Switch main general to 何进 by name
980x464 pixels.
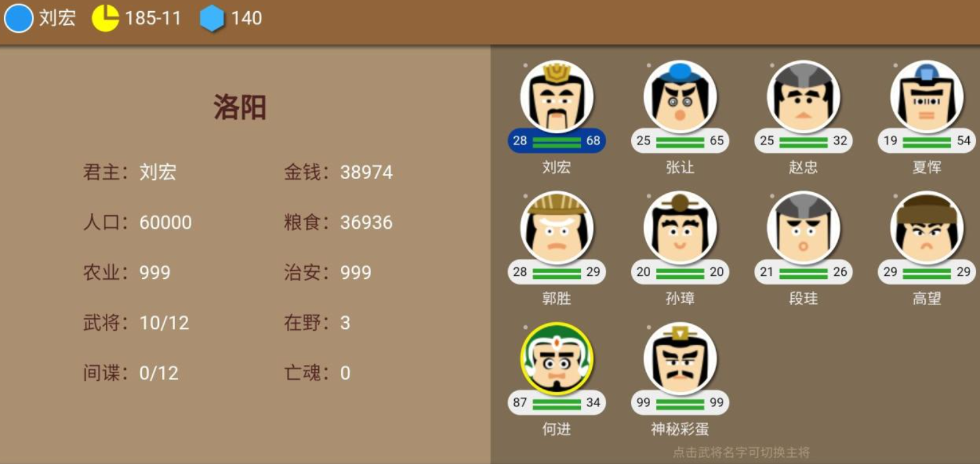coord(557,429)
